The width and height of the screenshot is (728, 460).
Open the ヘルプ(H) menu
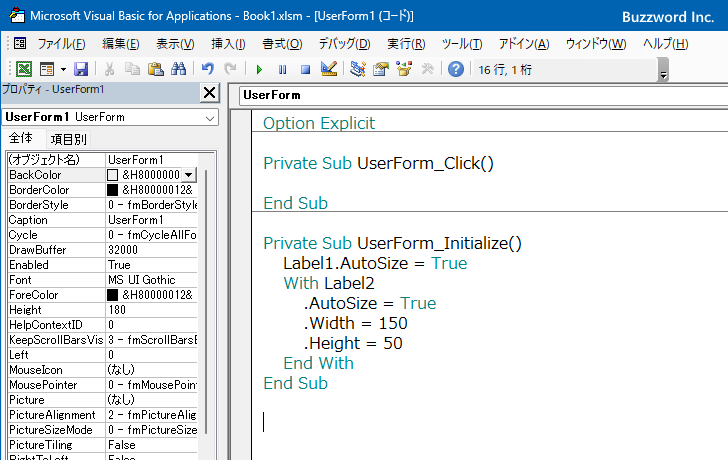tap(665, 44)
